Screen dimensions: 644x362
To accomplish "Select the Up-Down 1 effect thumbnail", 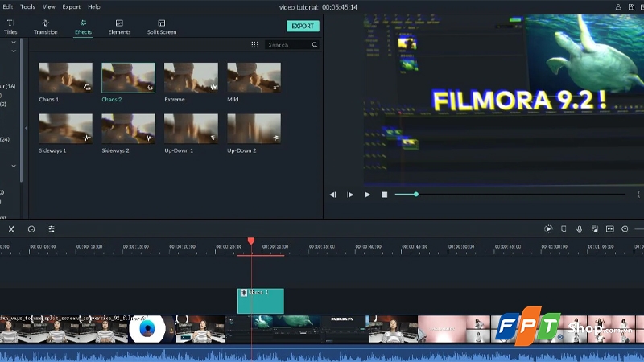I will click(x=191, y=129).
